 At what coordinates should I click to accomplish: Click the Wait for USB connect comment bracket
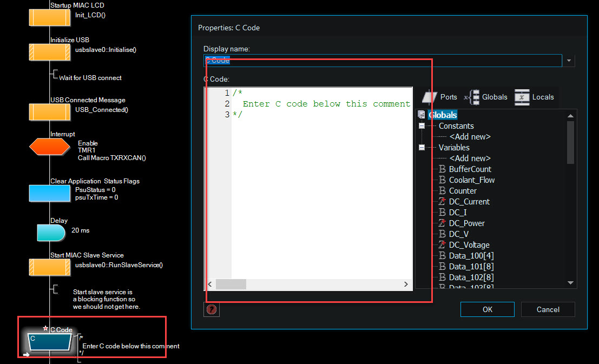tap(54, 74)
